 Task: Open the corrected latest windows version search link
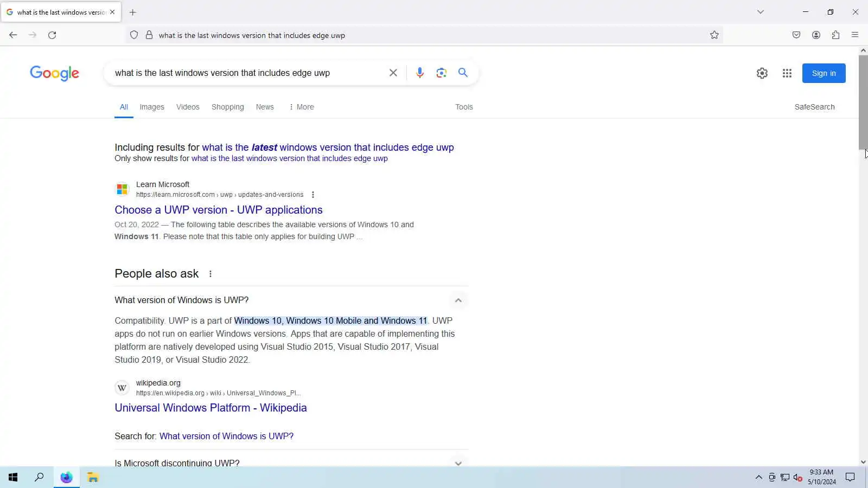click(328, 147)
